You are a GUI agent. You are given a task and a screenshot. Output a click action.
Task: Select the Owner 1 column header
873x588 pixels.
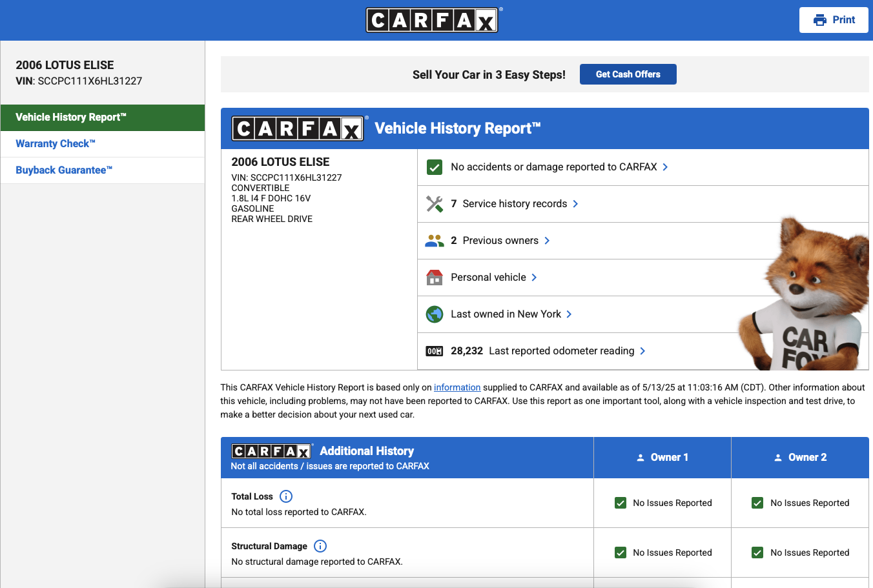point(662,458)
